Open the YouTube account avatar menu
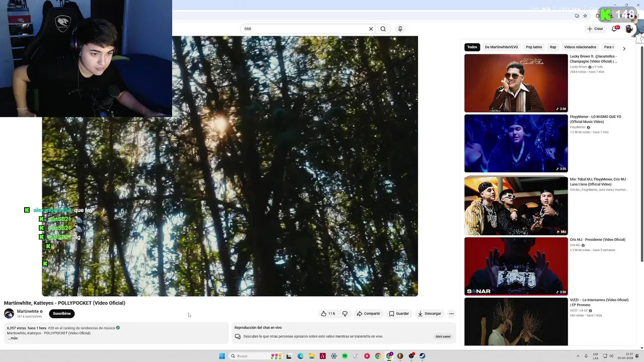644x362 pixels. tap(629, 29)
